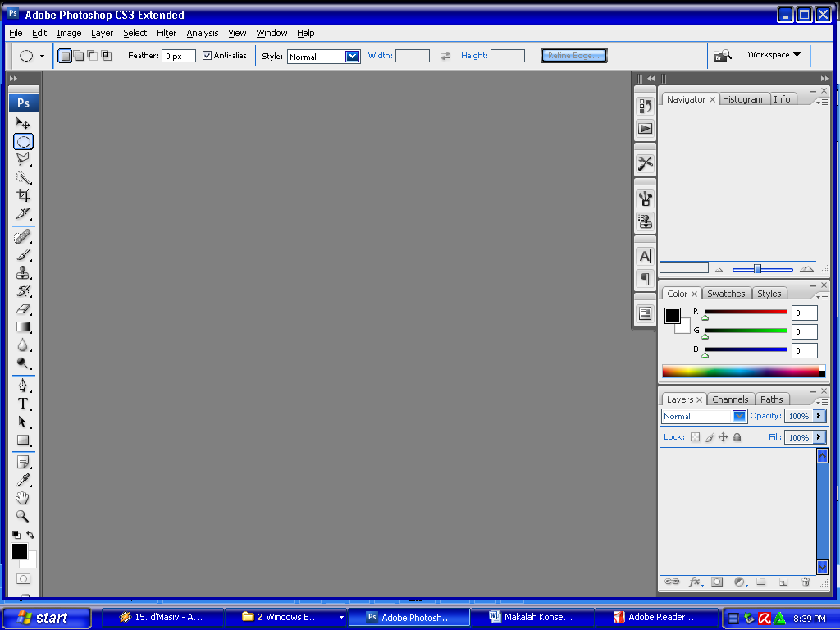Open the Paragraph panel icon
Viewport: 840px width, 630px height.
[x=645, y=279]
